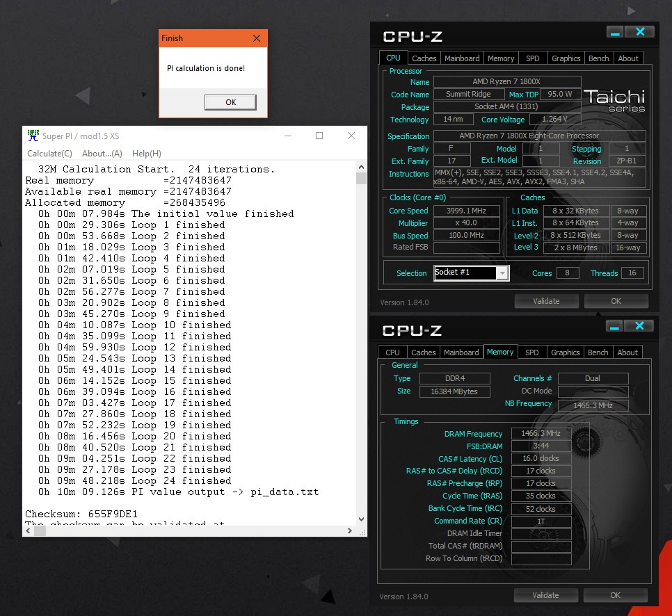Close the Finish dialog with the X
672x616 pixels.
point(257,38)
